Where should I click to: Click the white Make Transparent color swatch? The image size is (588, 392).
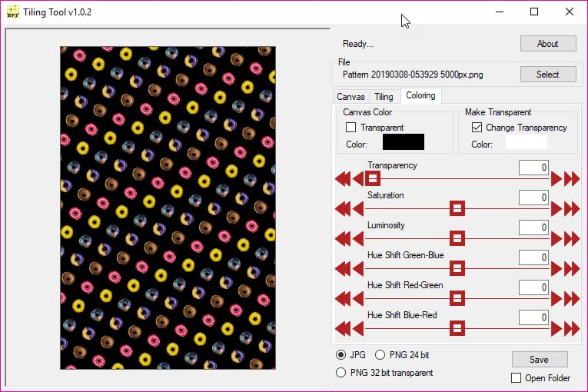tap(527, 142)
